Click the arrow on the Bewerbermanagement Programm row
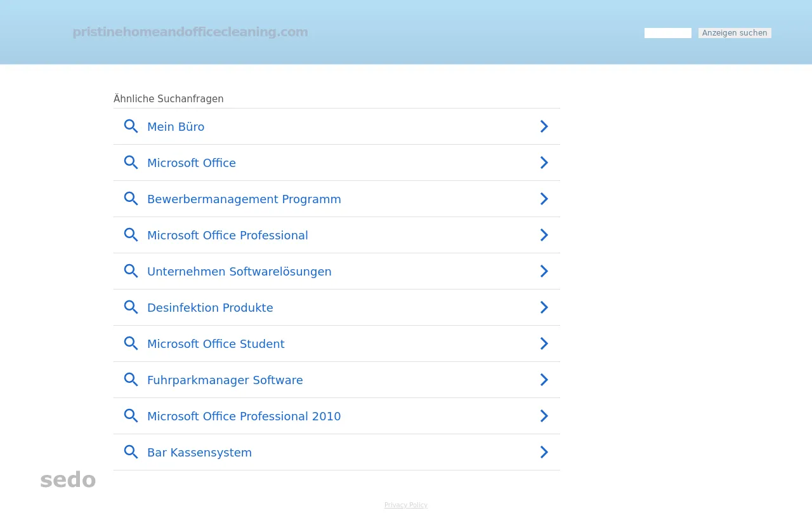 [x=544, y=199]
